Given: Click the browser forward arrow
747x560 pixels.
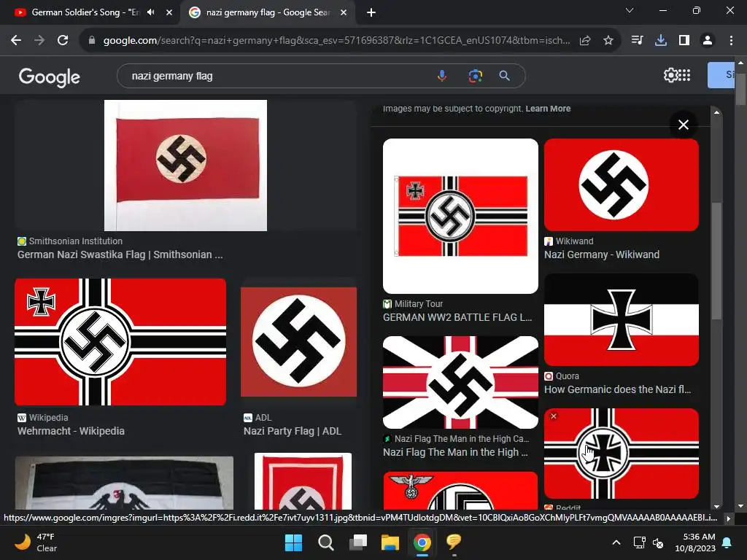Looking at the screenshot, I should point(39,41).
